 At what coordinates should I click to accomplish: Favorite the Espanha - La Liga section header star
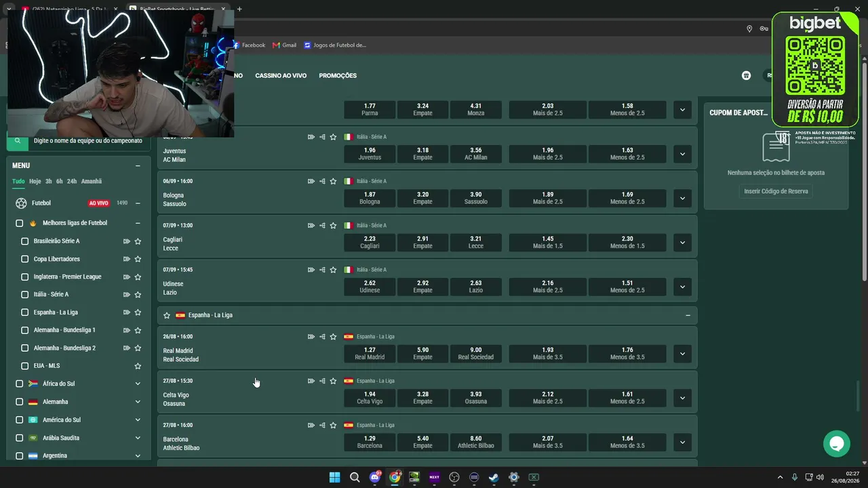167,315
